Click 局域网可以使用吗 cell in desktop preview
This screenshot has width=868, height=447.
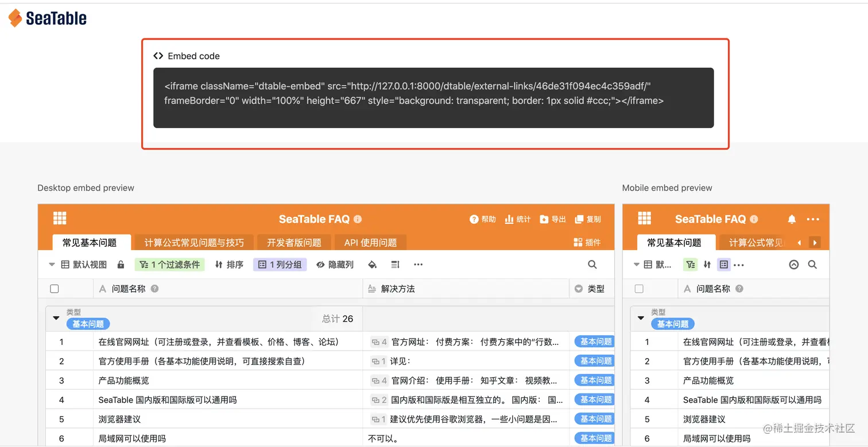tap(228, 438)
